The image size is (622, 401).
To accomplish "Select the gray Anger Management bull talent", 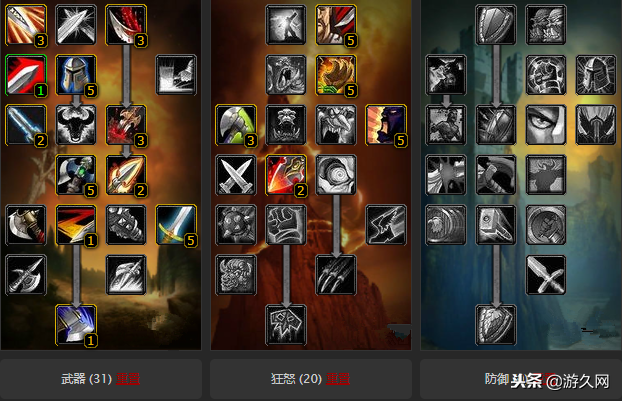I will tap(76, 125).
